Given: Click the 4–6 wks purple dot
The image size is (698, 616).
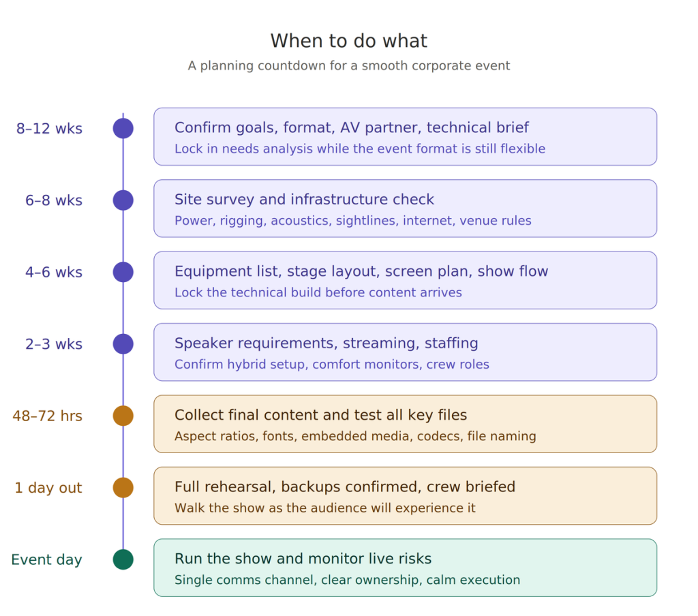Looking at the screenshot, I should (123, 272).
